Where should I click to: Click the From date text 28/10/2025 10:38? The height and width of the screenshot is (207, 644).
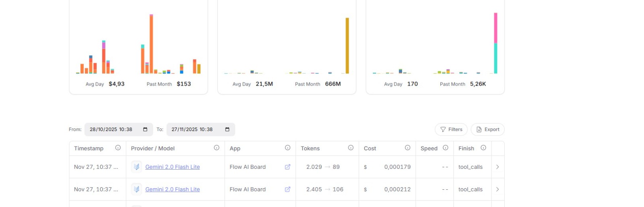click(x=111, y=129)
